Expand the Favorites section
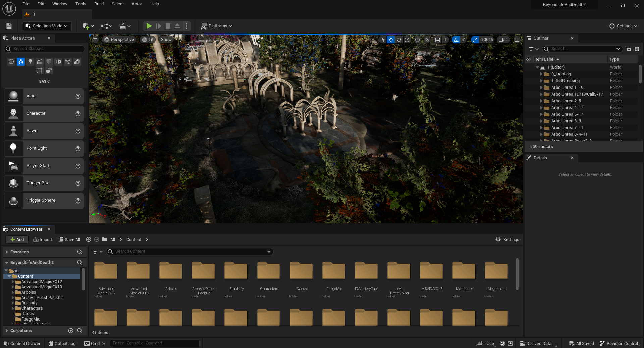Image resolution: width=644 pixels, height=348 pixels. point(7,252)
